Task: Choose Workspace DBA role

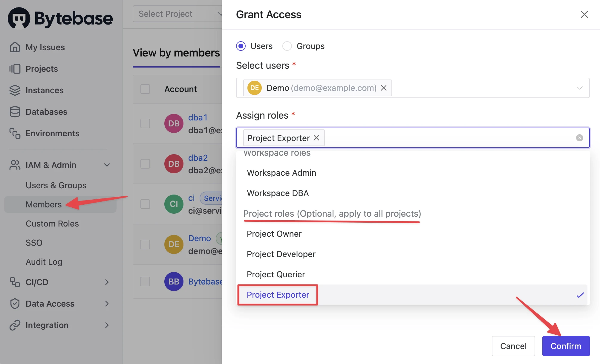Action: pos(413,193)
